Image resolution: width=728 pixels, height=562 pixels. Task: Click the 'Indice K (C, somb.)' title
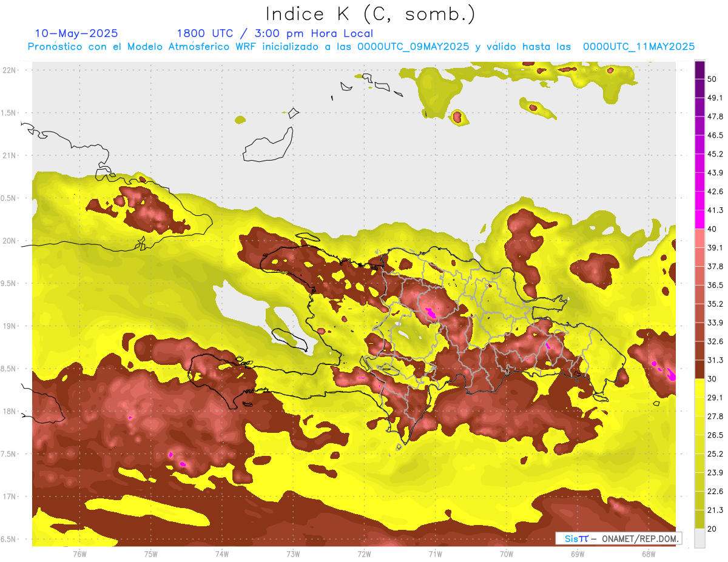point(371,14)
